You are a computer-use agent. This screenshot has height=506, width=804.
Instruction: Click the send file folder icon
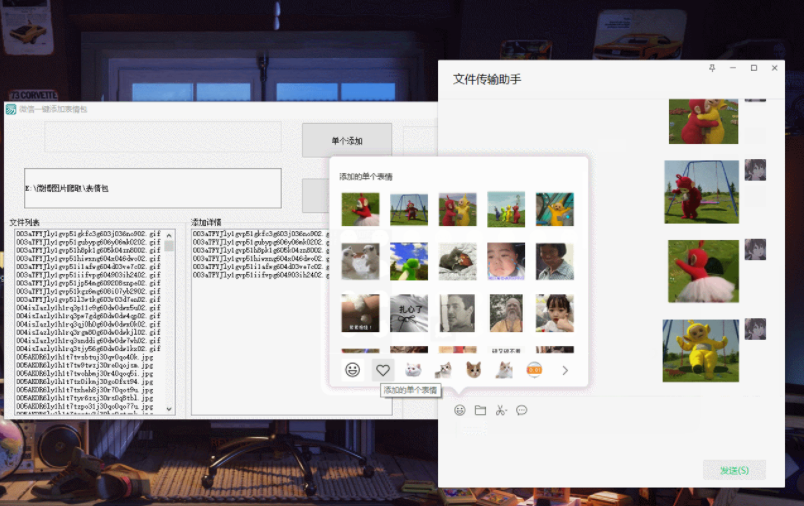point(480,410)
